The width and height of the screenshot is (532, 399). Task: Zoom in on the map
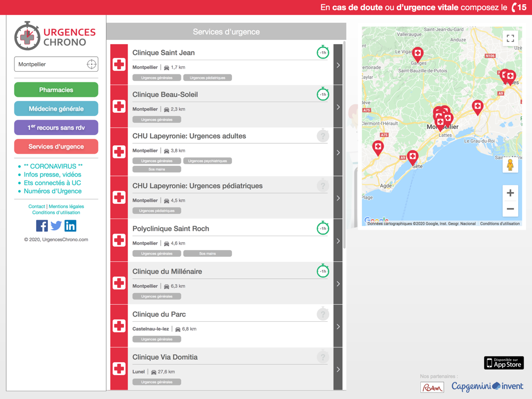tap(510, 193)
